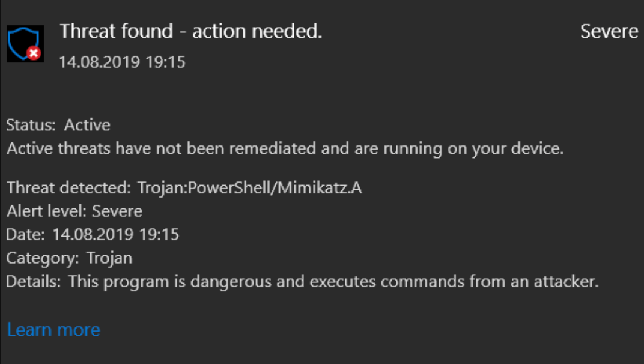Viewport: 644px width, 364px height.
Task: Click the "Alert level:" label
Action: click(x=46, y=211)
